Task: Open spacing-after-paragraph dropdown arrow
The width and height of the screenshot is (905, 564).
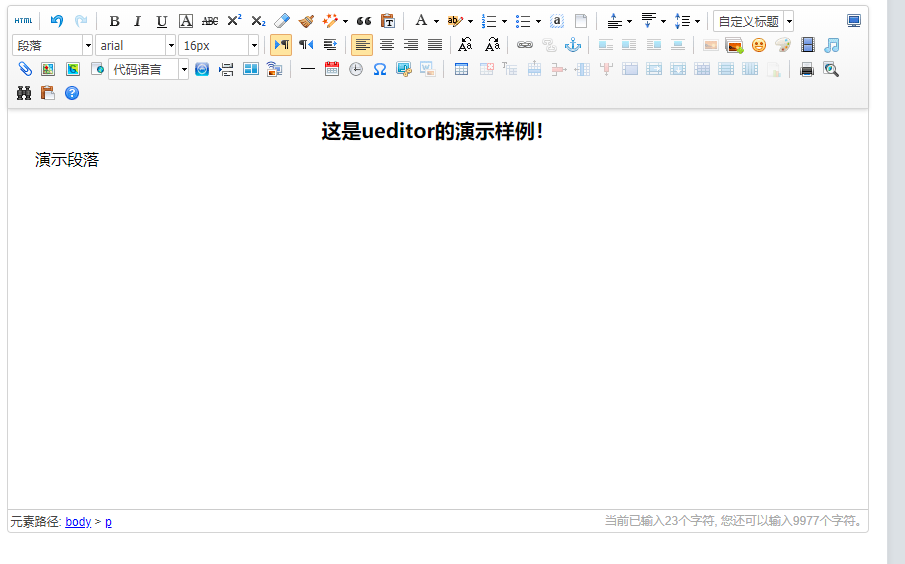Action: pyautogui.click(x=663, y=21)
